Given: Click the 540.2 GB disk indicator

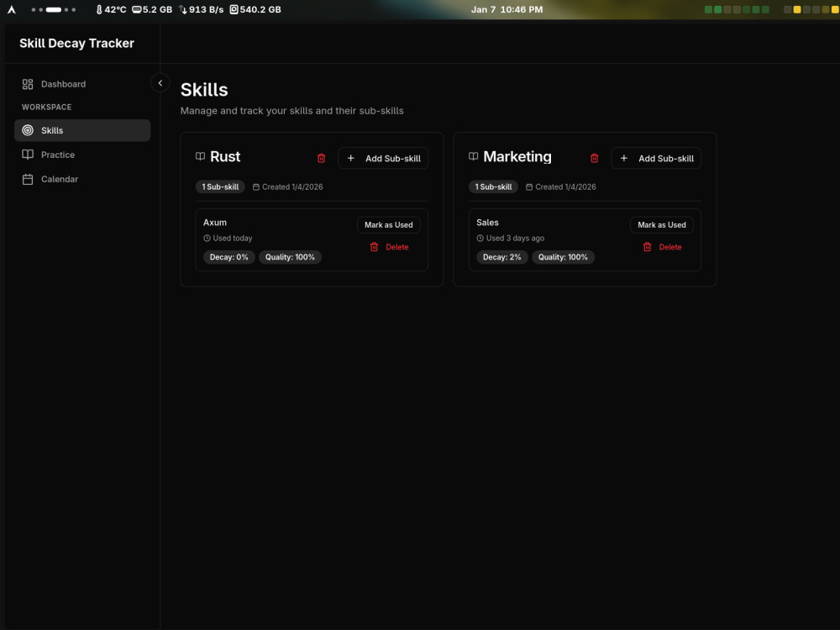Looking at the screenshot, I should click(255, 9).
